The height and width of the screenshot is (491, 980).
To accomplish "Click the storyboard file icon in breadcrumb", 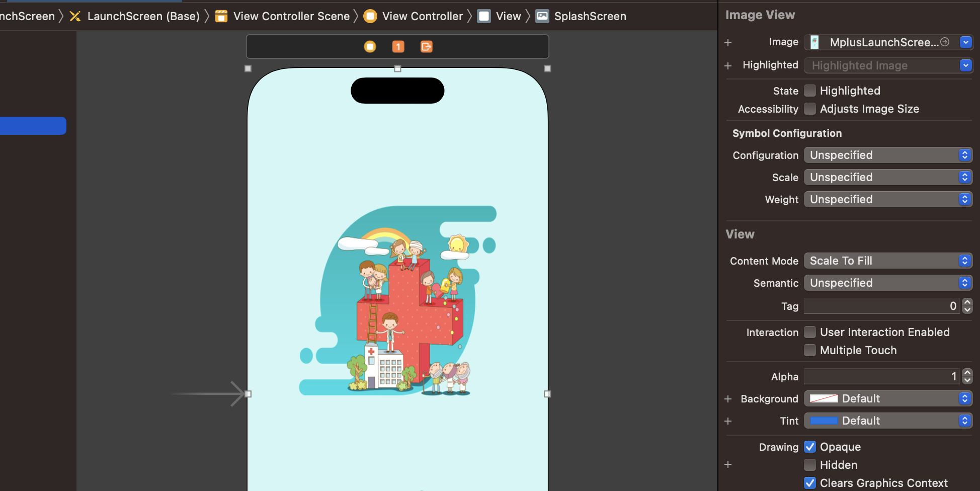I will (75, 16).
